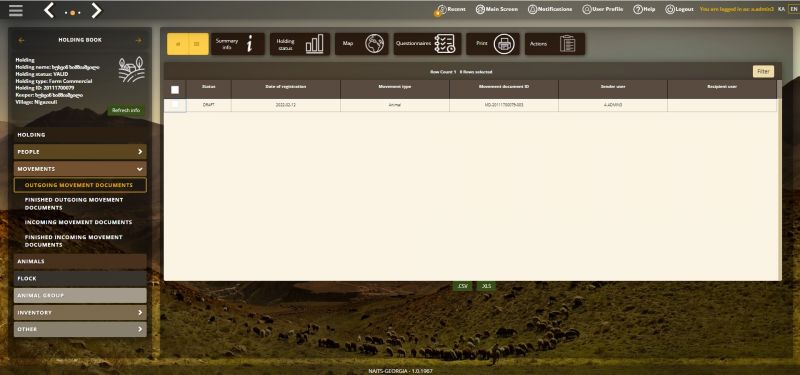The width and height of the screenshot is (800, 375).
Task: Expand the People section
Action: [80, 152]
